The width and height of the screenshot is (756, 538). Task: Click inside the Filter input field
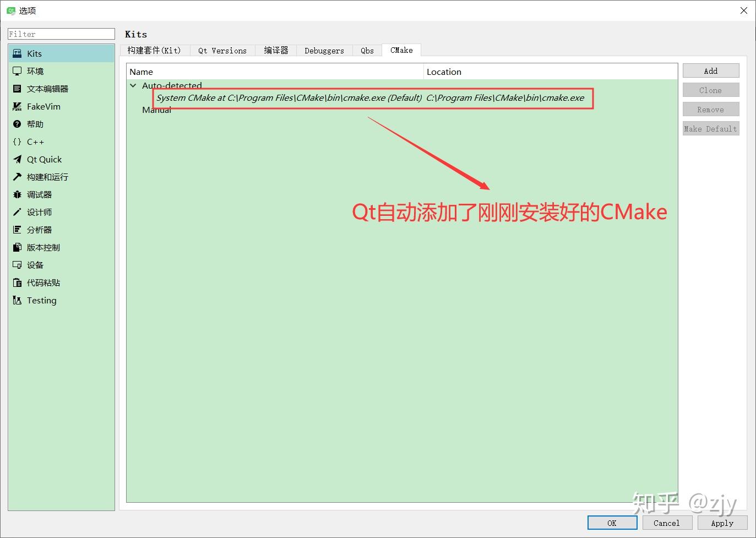tap(61, 34)
